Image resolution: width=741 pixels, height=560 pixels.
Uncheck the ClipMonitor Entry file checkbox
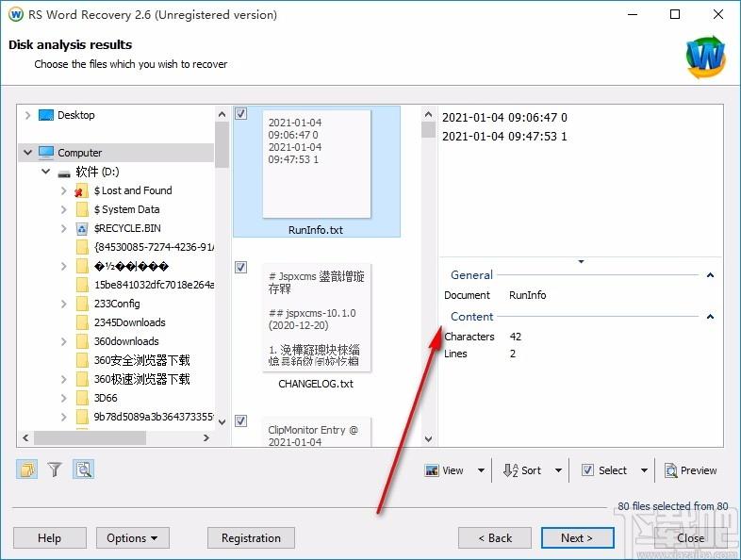[x=241, y=420]
